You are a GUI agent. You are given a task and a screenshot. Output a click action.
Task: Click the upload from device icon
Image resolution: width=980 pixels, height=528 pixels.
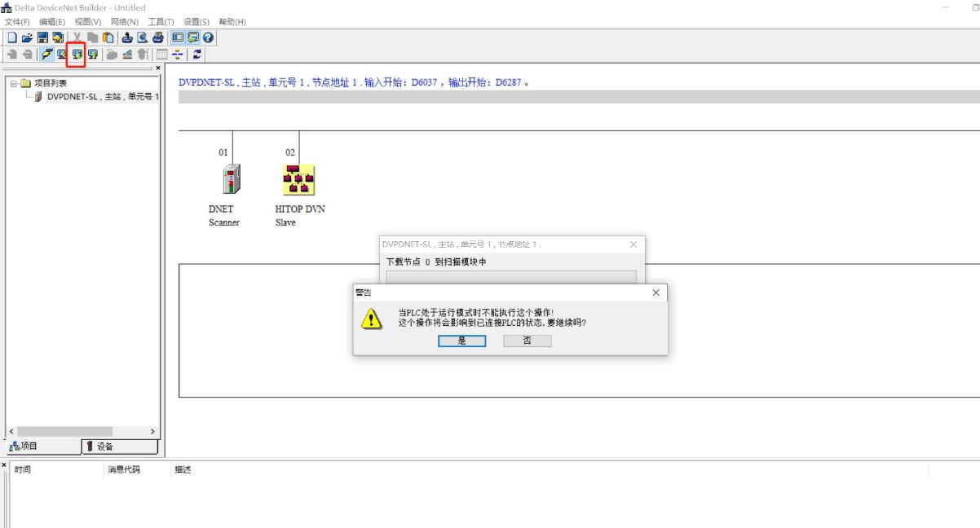tap(92, 55)
